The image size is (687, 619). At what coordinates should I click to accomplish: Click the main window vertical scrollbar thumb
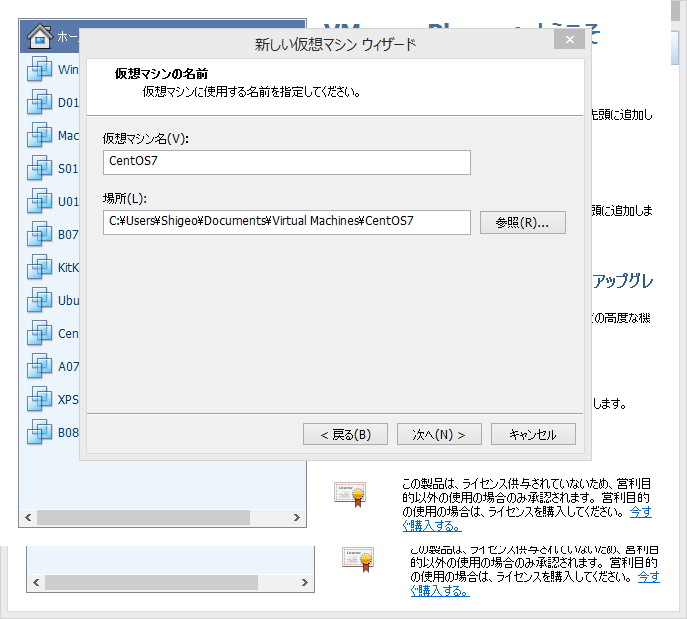(675, 10)
